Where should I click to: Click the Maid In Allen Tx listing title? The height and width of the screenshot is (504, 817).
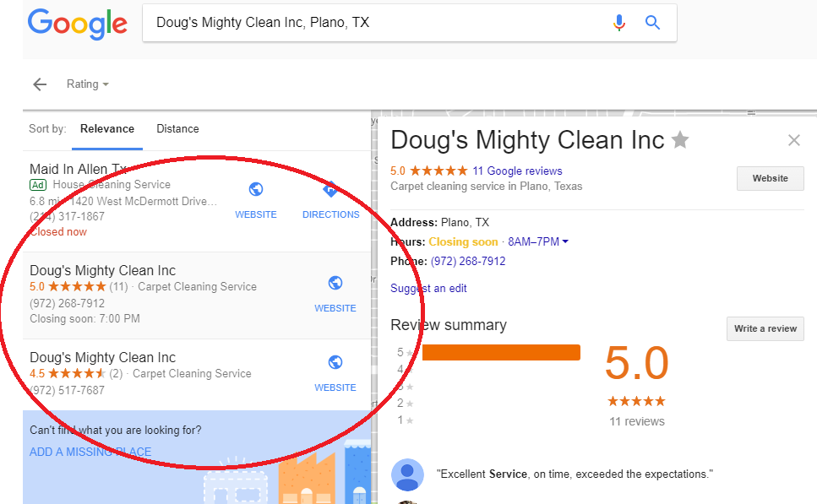(79, 169)
